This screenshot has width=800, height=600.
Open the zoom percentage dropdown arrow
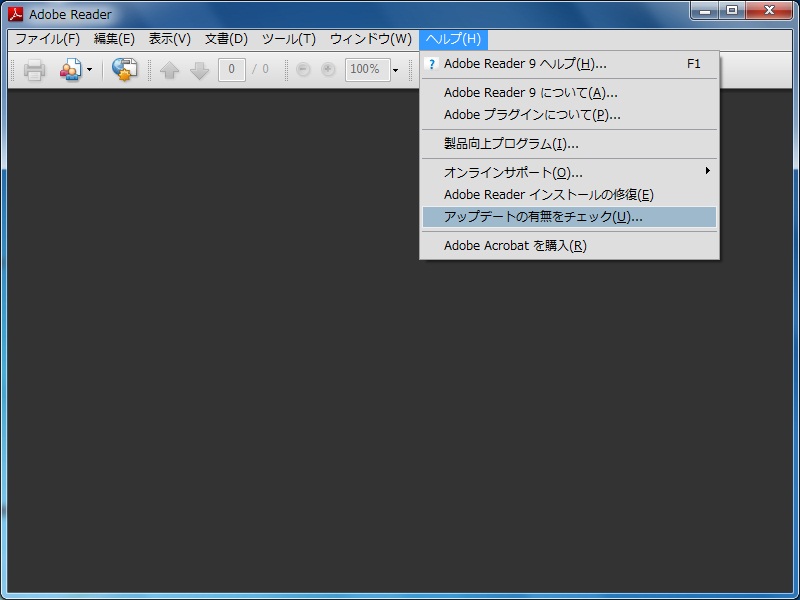pyautogui.click(x=395, y=70)
